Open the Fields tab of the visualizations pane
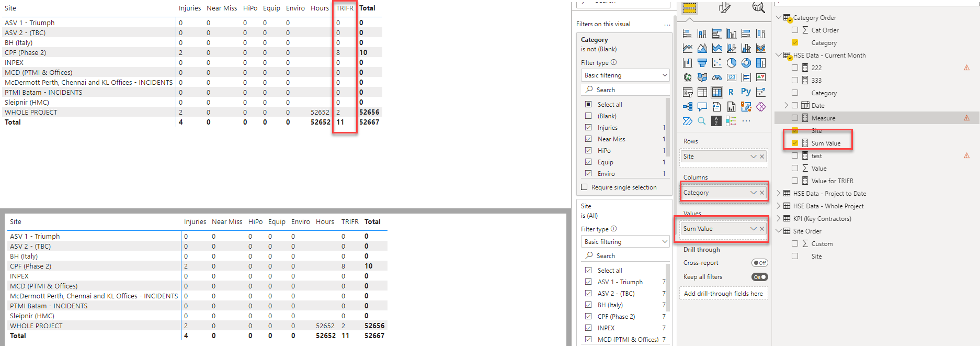Viewport: 980px width, 346px height. point(690,8)
